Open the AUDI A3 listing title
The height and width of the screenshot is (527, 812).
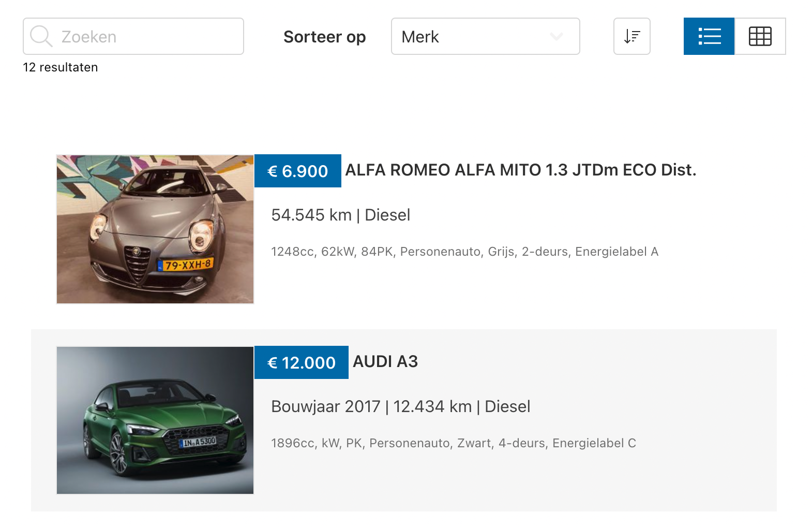(385, 362)
